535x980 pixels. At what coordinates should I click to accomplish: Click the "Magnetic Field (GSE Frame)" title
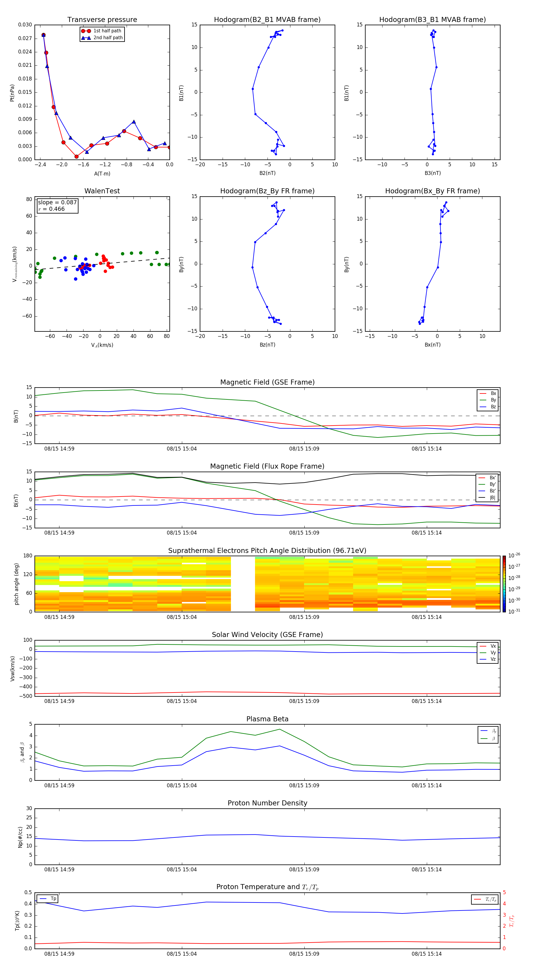click(x=267, y=382)
